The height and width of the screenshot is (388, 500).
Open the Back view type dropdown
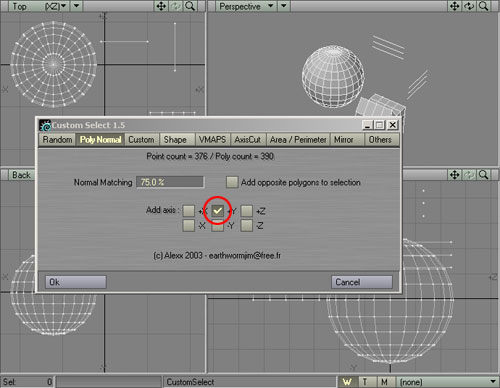[21, 175]
